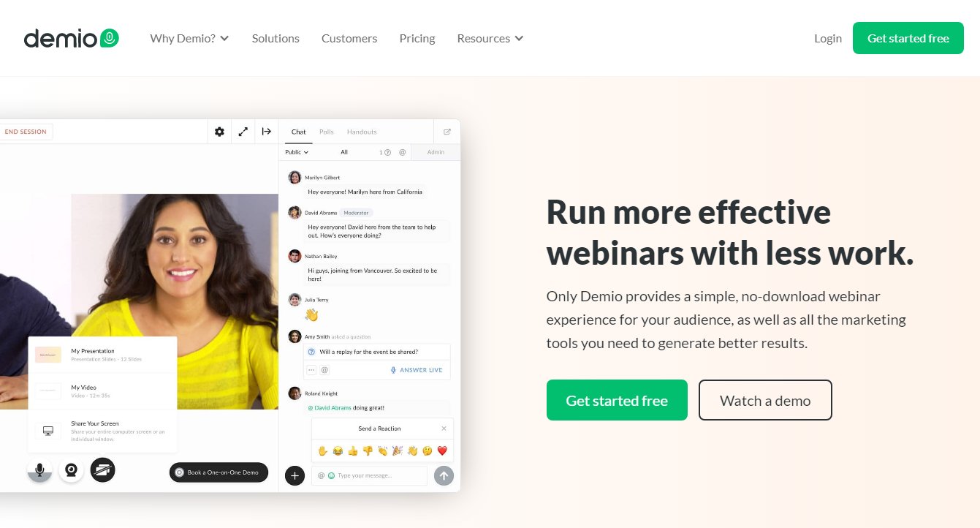Switch to the Polls tab
The height and width of the screenshot is (528, 980).
tap(326, 132)
